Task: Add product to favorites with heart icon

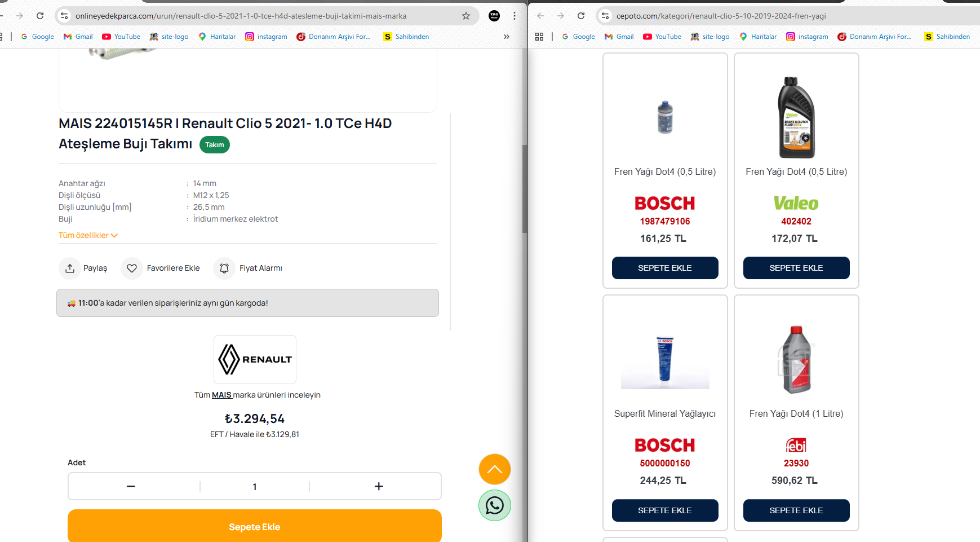Action: tap(132, 268)
